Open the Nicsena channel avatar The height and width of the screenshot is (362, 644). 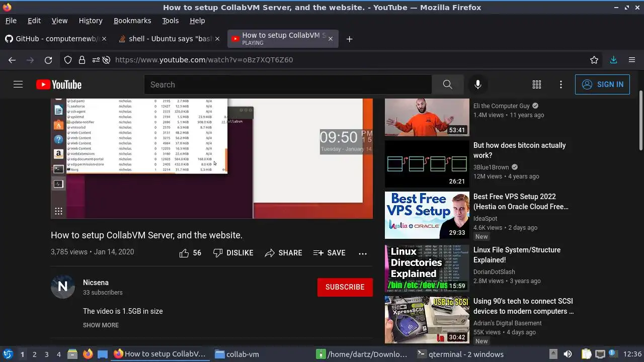click(63, 287)
